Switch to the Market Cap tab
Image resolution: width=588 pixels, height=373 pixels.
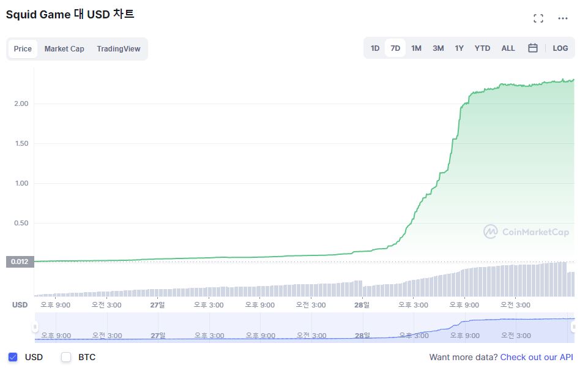[64, 49]
